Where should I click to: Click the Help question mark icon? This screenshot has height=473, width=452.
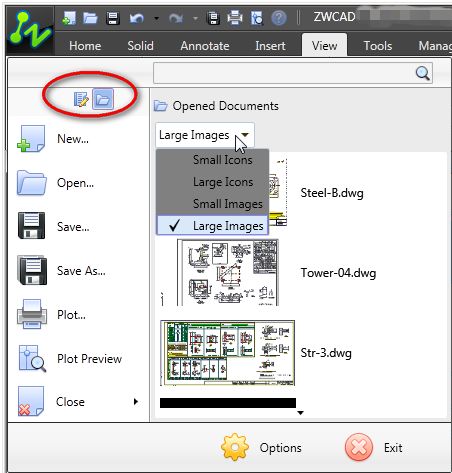pos(279,18)
